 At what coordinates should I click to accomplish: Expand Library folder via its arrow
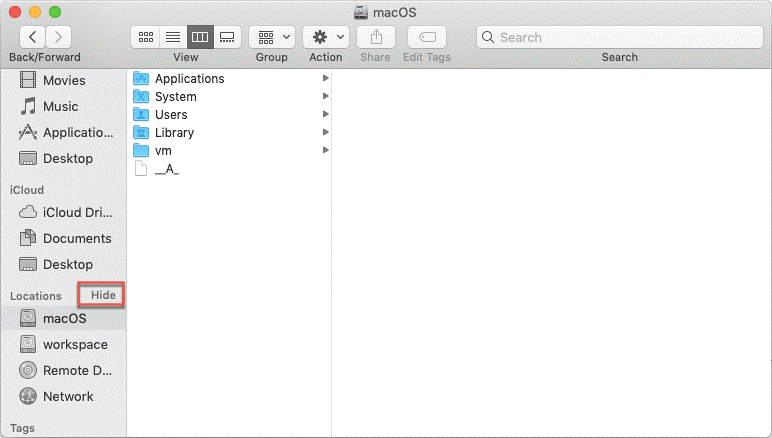click(325, 132)
